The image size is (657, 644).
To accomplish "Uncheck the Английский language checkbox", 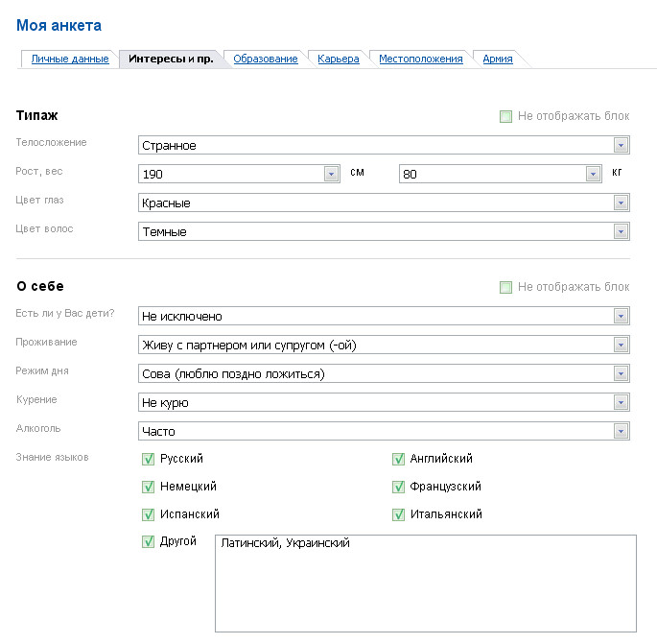I will pyautogui.click(x=398, y=459).
